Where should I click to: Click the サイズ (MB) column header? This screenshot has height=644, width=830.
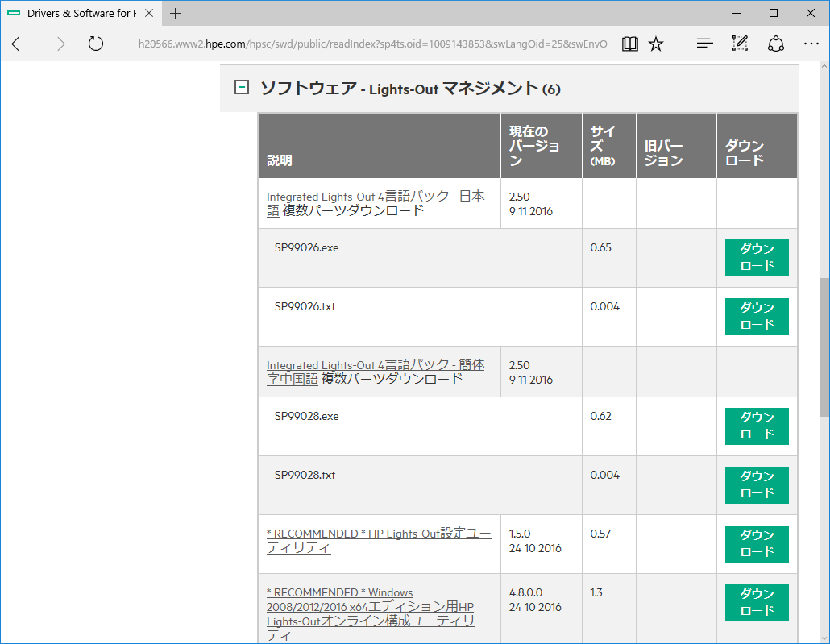(x=608, y=146)
